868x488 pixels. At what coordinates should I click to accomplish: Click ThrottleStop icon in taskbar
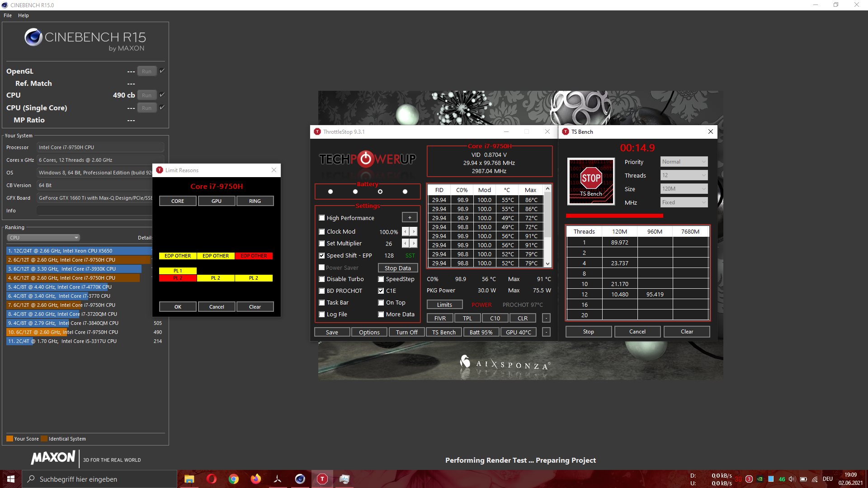pyautogui.click(x=322, y=479)
